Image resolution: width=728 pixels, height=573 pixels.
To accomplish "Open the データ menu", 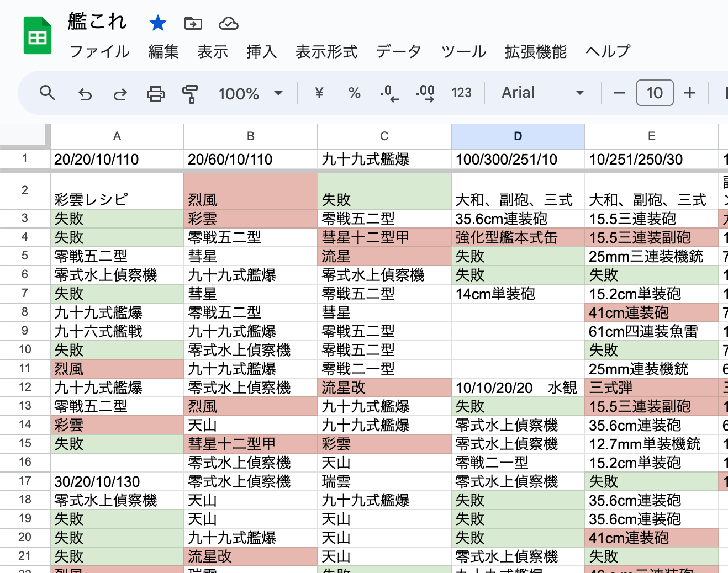I will coord(399,51).
